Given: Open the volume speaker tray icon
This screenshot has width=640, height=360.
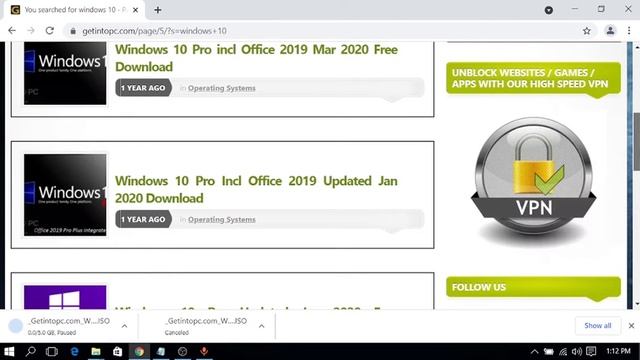Looking at the screenshot, I should tap(577, 351).
